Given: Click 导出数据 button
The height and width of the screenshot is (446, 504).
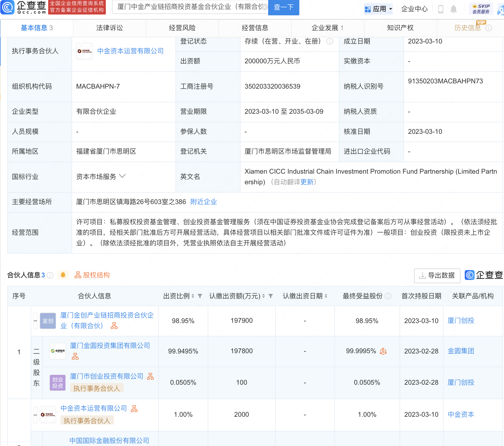Looking at the screenshot, I should 437,275.
